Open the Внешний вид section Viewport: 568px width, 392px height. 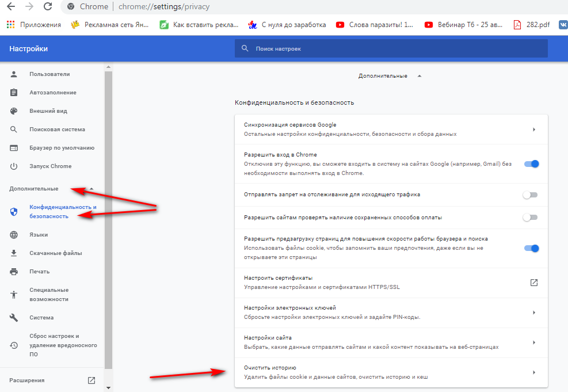pyautogui.click(x=48, y=111)
